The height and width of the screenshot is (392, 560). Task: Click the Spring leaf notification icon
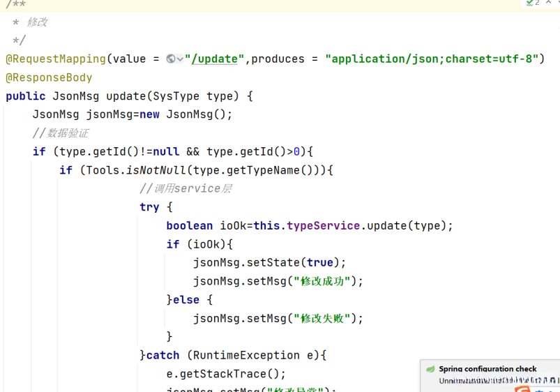430,369
